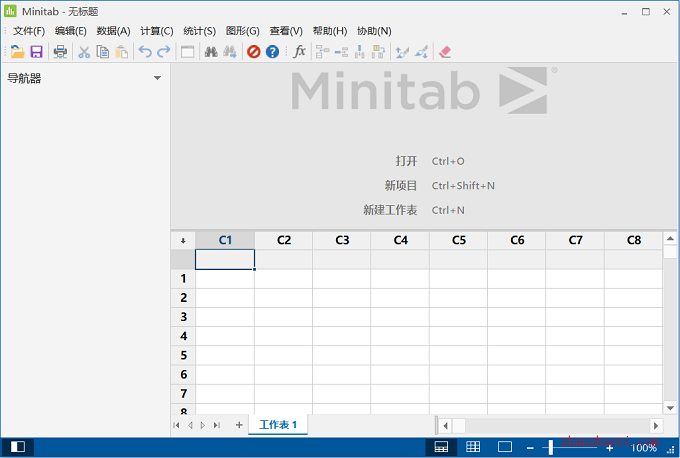Go to last worksheet tab arrow

[x=217, y=425]
